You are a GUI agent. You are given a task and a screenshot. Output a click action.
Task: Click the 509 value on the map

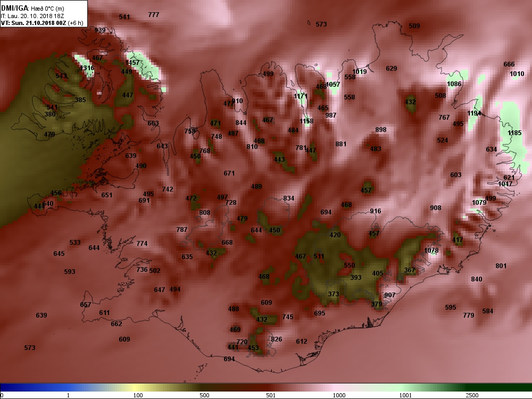click(x=414, y=26)
